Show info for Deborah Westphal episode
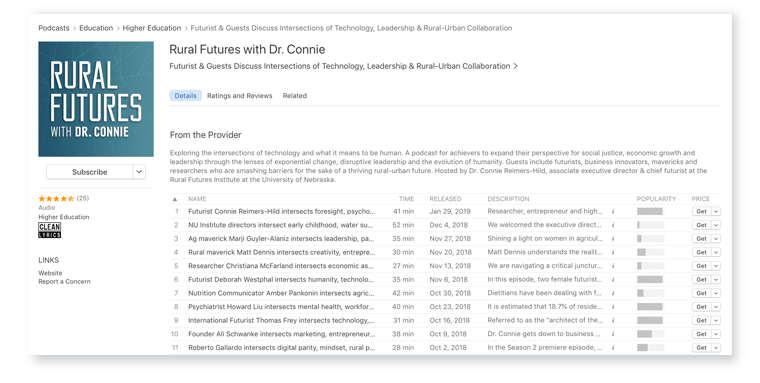This screenshot has width=760, height=383. (613, 279)
